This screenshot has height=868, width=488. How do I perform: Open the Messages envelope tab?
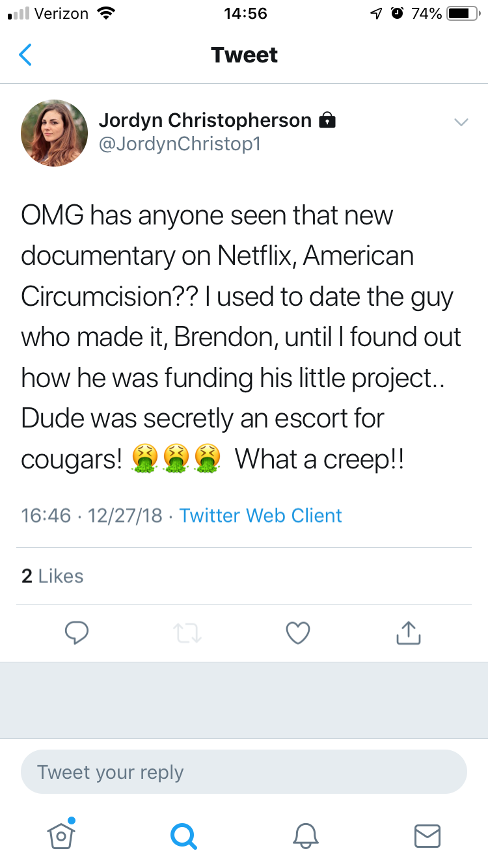[427, 835]
